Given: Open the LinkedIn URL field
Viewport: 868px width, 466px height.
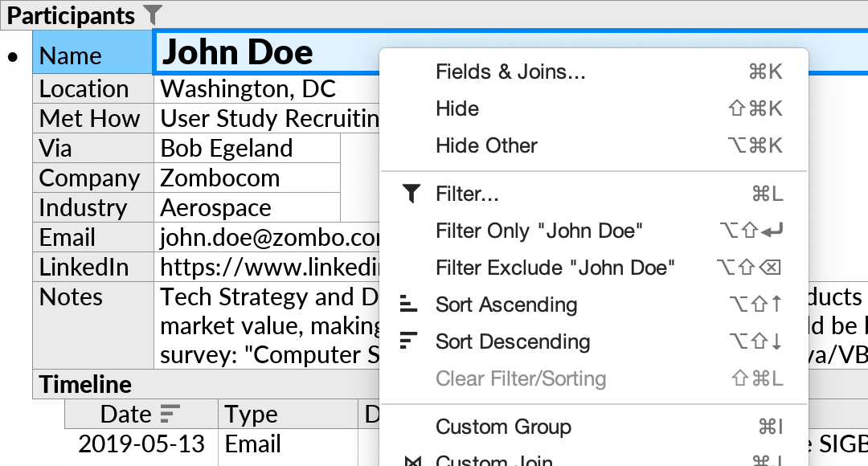Looking at the screenshot, I should point(241,267).
